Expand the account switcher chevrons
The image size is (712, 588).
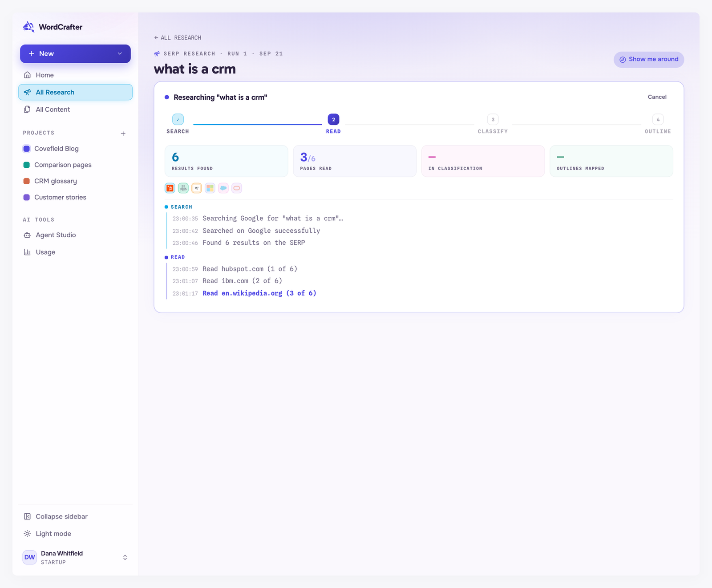[125, 557]
